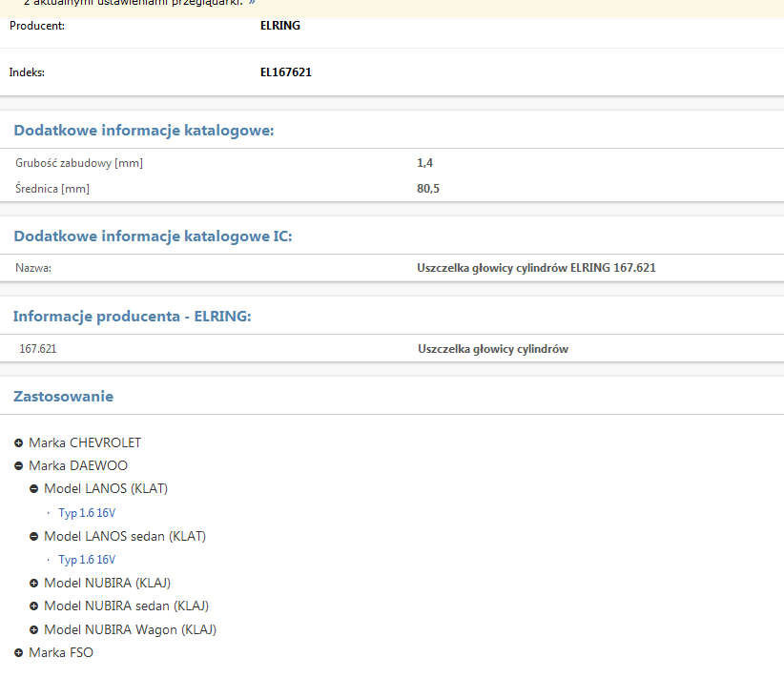Click 'Średnica [mm]' label

(x=52, y=189)
